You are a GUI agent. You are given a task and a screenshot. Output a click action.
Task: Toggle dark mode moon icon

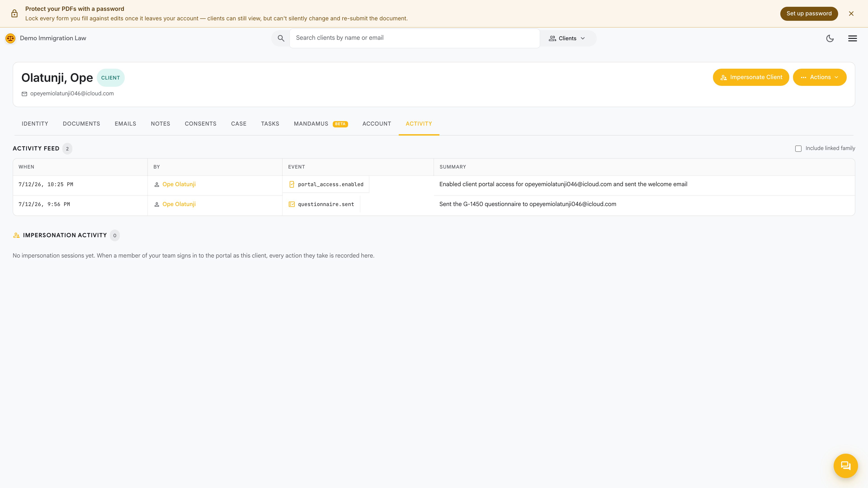[830, 38]
